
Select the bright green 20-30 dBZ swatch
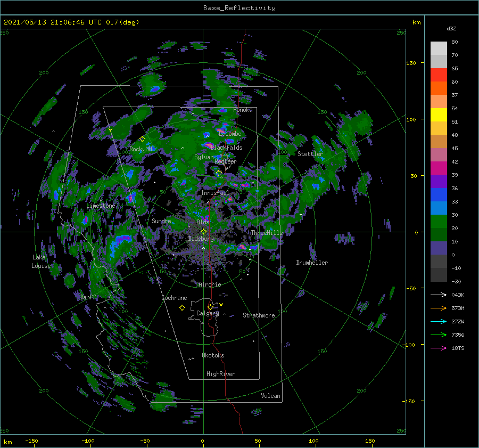[439, 222]
